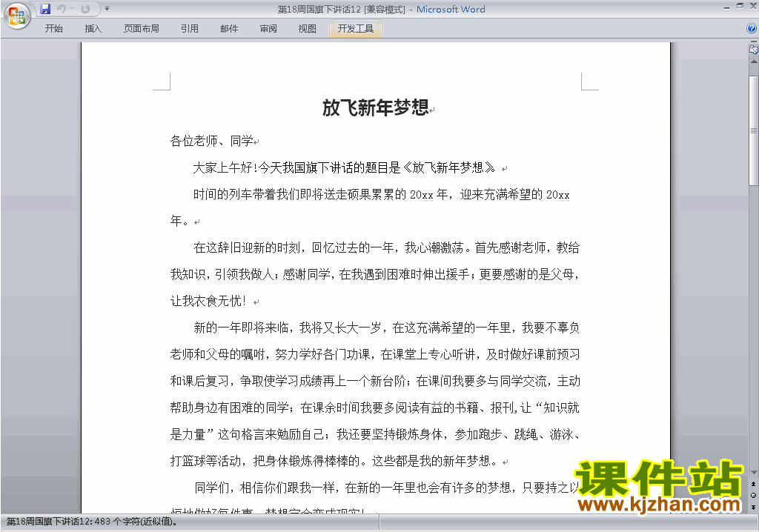Undo the last action
This screenshot has width=759, height=532.
(x=61, y=9)
